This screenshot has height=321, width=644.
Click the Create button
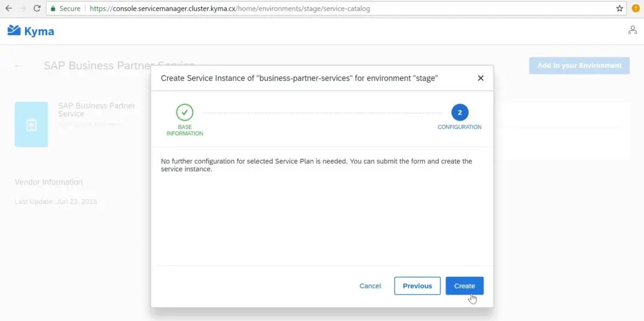(x=465, y=286)
